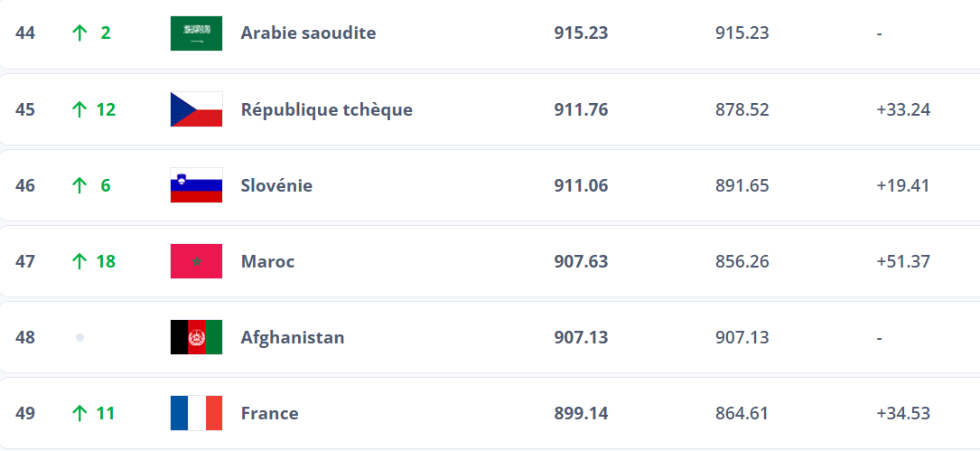Open the France team page
The width and height of the screenshot is (980, 451).
[269, 413]
